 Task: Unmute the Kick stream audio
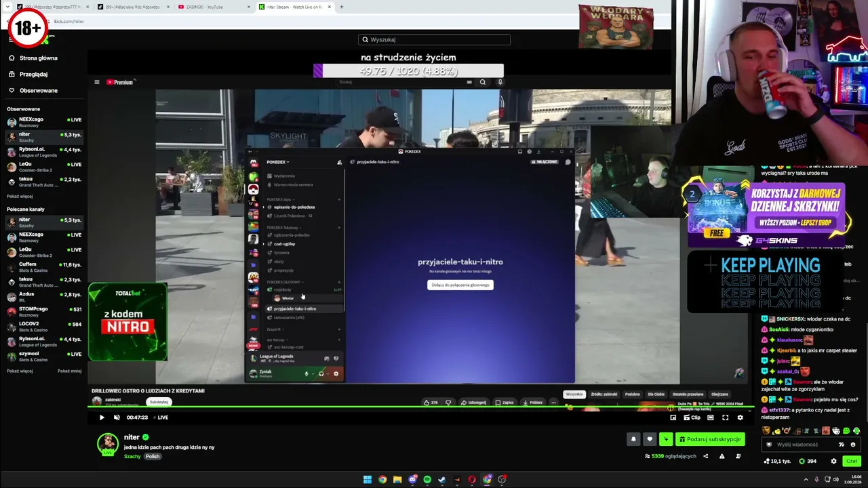(x=117, y=418)
